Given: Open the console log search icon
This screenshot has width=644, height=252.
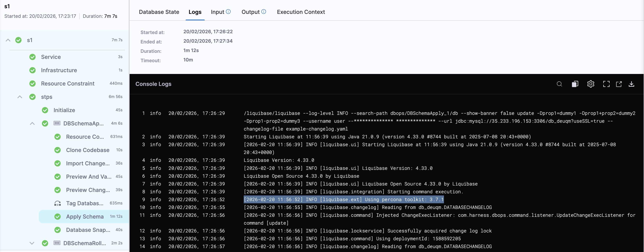Looking at the screenshot, I should (x=559, y=84).
